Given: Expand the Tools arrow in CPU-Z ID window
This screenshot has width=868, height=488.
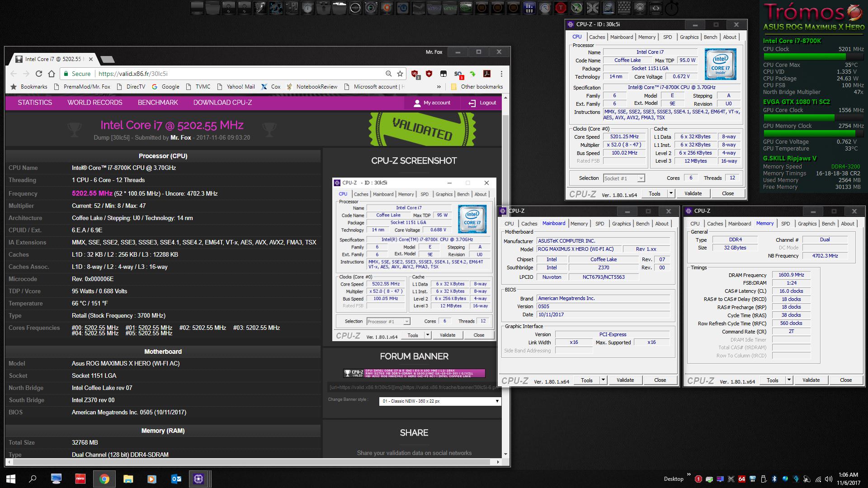Looking at the screenshot, I should point(671,193).
